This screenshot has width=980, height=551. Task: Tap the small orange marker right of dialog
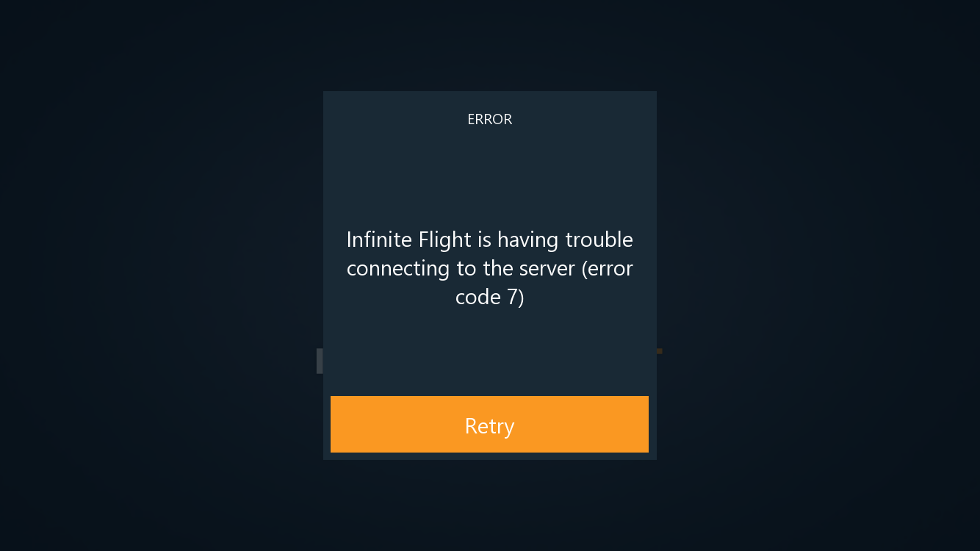(x=659, y=351)
